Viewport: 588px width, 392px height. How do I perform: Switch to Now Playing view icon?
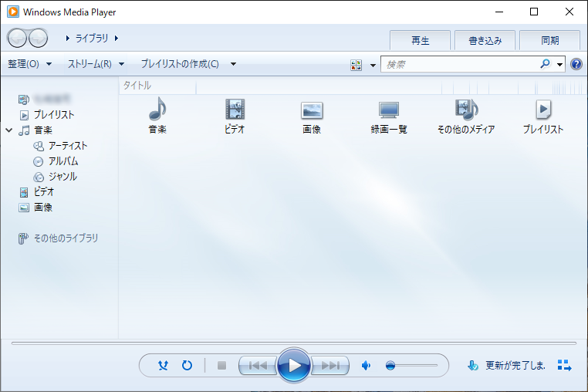coord(564,366)
